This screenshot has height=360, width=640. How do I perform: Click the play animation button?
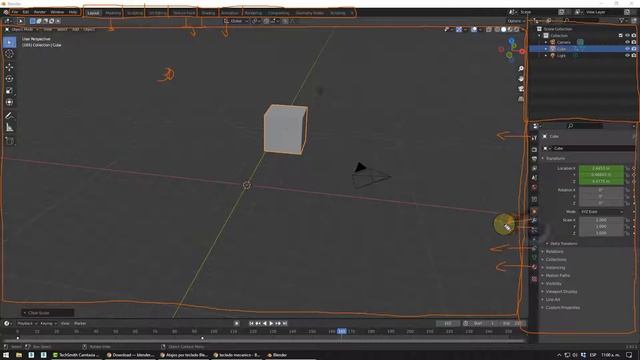coord(271,323)
